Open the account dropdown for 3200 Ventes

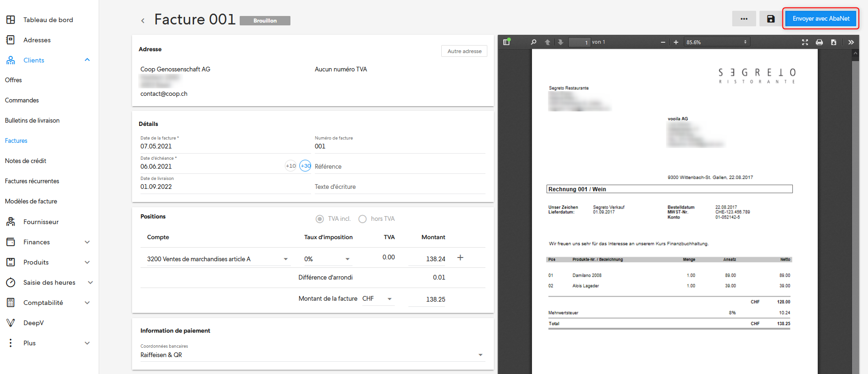tap(218, 259)
